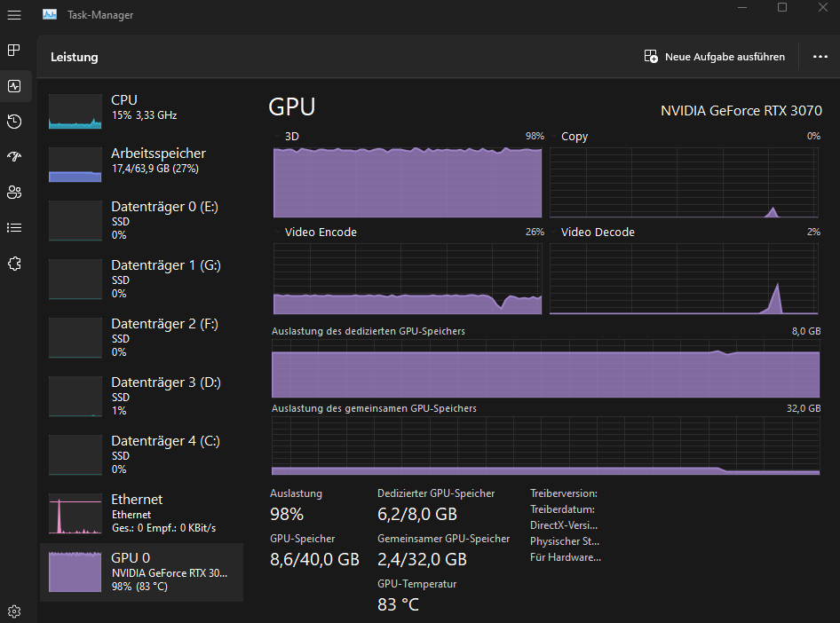Click the 83 °C GPU temperature value
Screen dimensions: 840x623
point(398,604)
